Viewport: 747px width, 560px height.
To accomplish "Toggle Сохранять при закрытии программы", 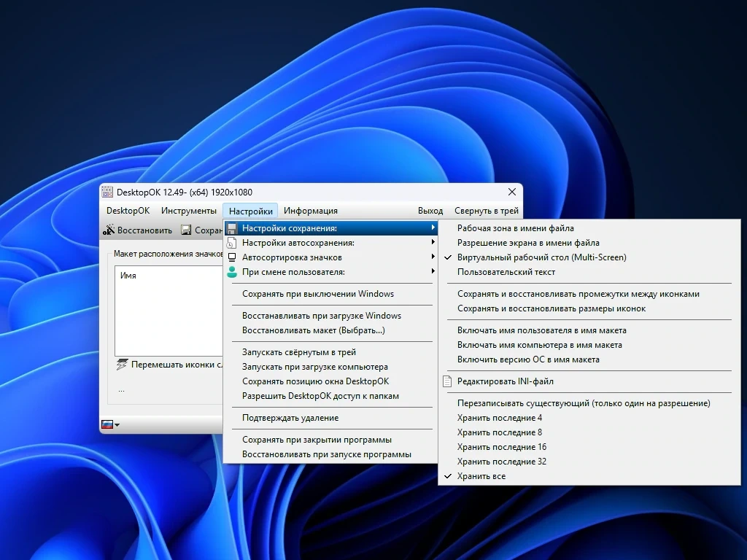I will (x=330, y=440).
